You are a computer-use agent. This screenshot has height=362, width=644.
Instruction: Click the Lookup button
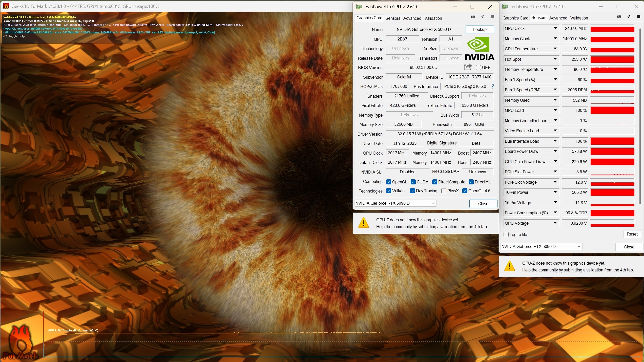pos(480,29)
